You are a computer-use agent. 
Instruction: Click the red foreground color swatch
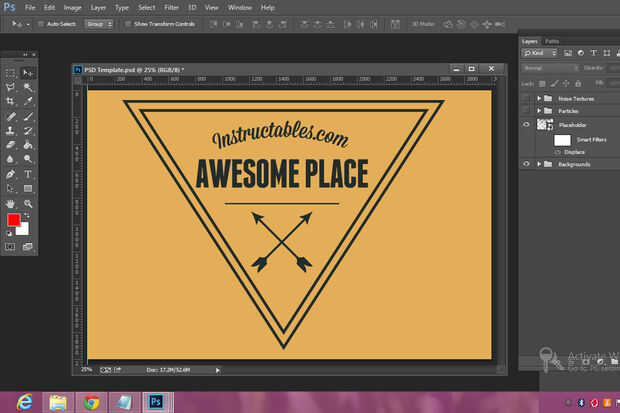14,219
